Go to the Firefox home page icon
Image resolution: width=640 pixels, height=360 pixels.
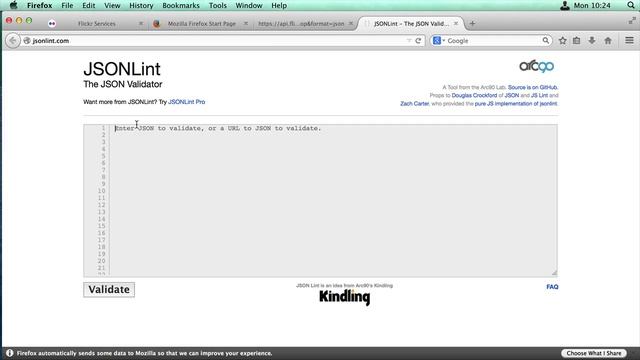[x=608, y=41]
